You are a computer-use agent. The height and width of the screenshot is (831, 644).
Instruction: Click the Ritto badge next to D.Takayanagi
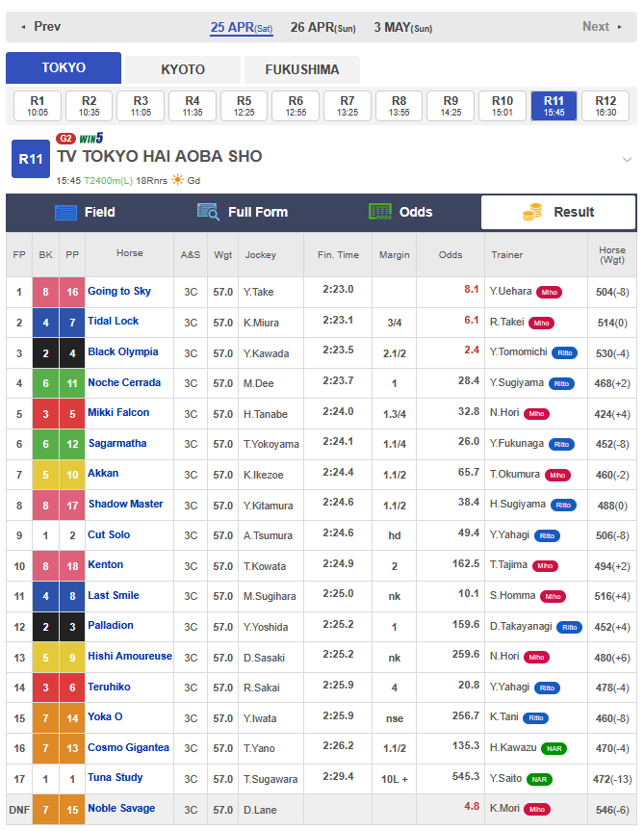(569, 628)
